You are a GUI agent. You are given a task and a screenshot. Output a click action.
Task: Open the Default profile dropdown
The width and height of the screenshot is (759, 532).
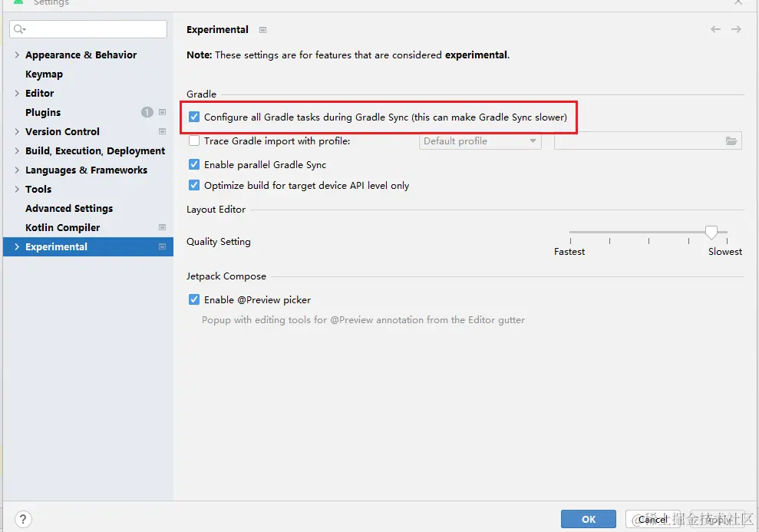click(x=480, y=140)
